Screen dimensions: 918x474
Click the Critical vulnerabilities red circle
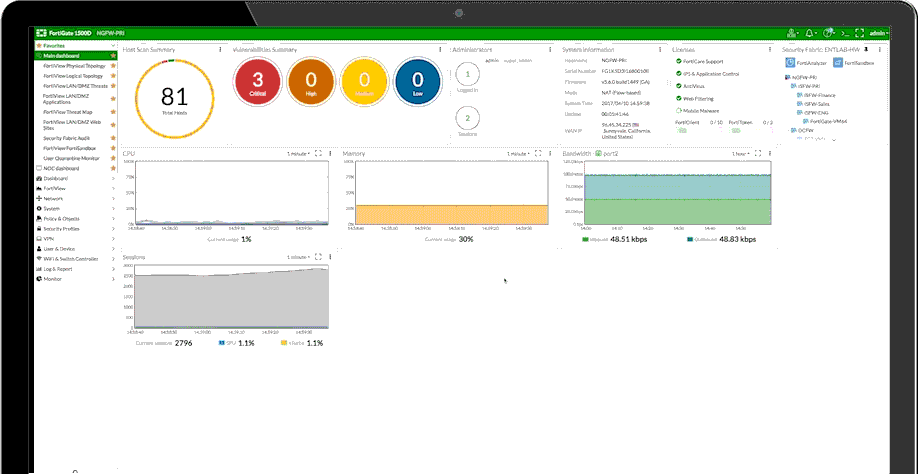pos(258,82)
